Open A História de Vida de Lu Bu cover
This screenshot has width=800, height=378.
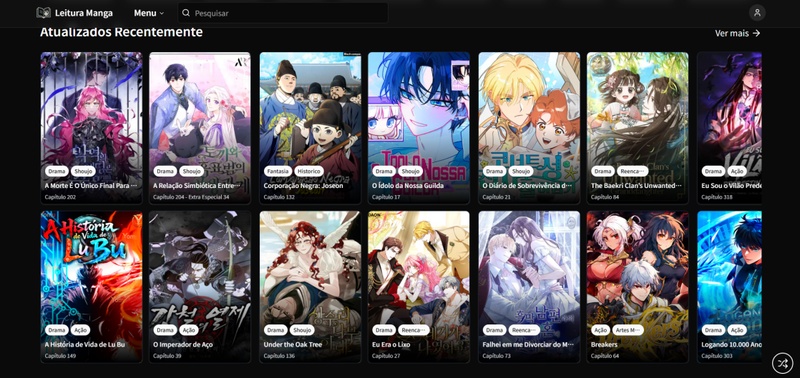(91, 287)
